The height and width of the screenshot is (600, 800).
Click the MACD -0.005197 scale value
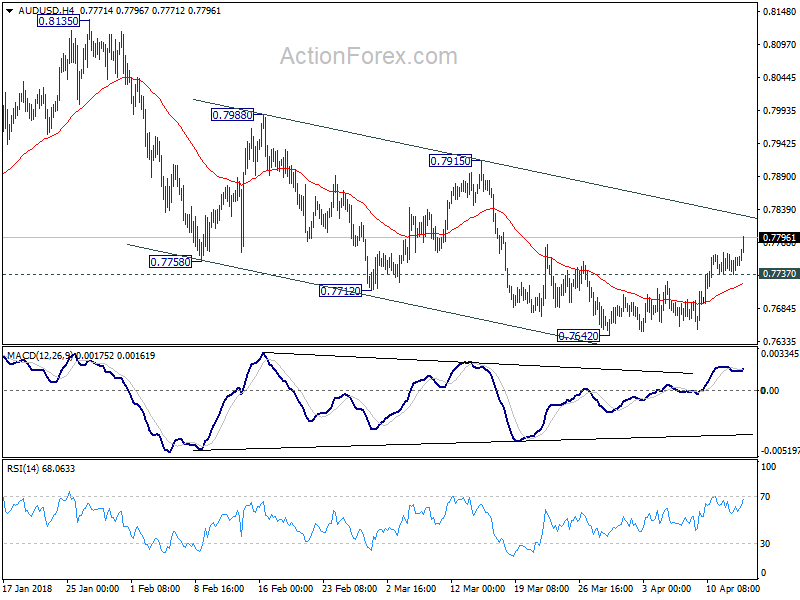[780, 451]
